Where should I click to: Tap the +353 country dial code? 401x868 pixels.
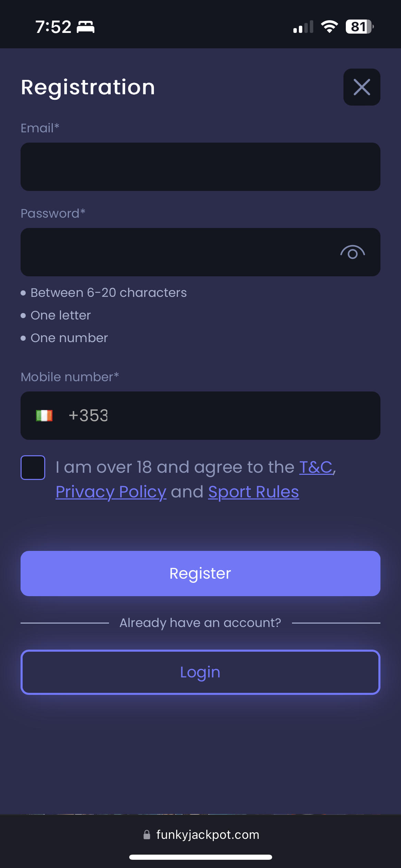[x=88, y=415]
